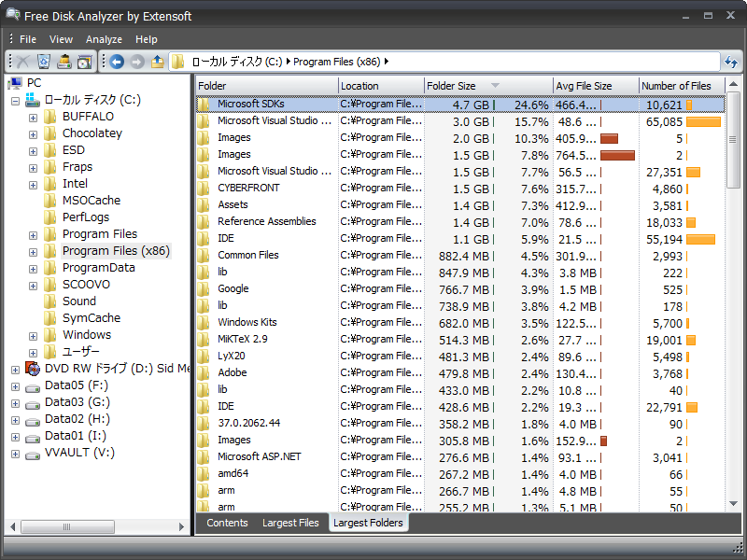Image resolution: width=747 pixels, height=560 pixels.
Task: Click folder icon of Microsoft SDKs row
Action: pyautogui.click(x=204, y=105)
